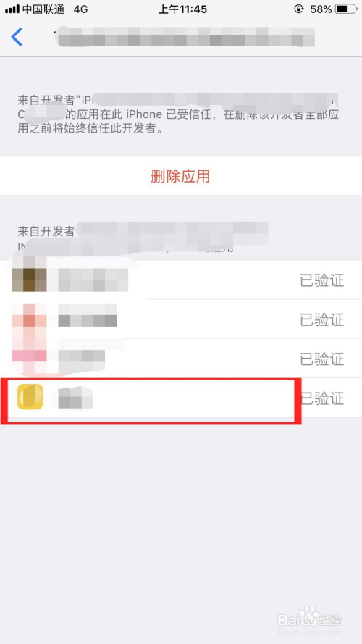Tap the trusted developer description text
The image size is (362, 644).
(x=178, y=114)
